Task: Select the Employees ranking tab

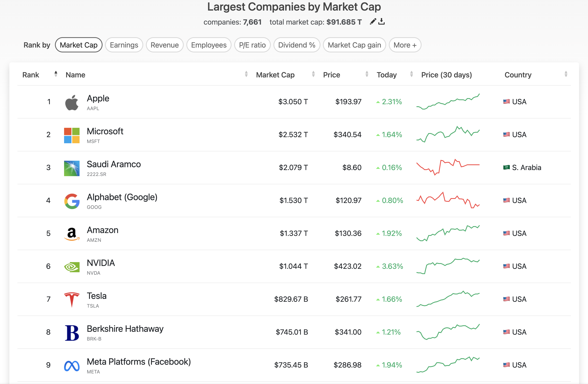Action: [x=209, y=45]
